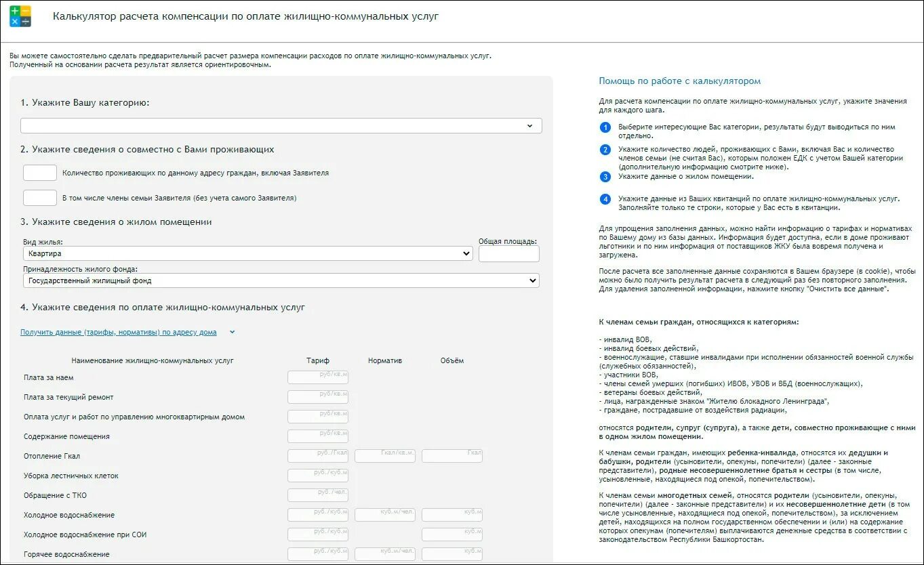Image resolution: width=924 pixels, height=565 pixels.
Task: Click volume field for 'Холодное водоснабжение при СОИ'
Action: coord(452,535)
